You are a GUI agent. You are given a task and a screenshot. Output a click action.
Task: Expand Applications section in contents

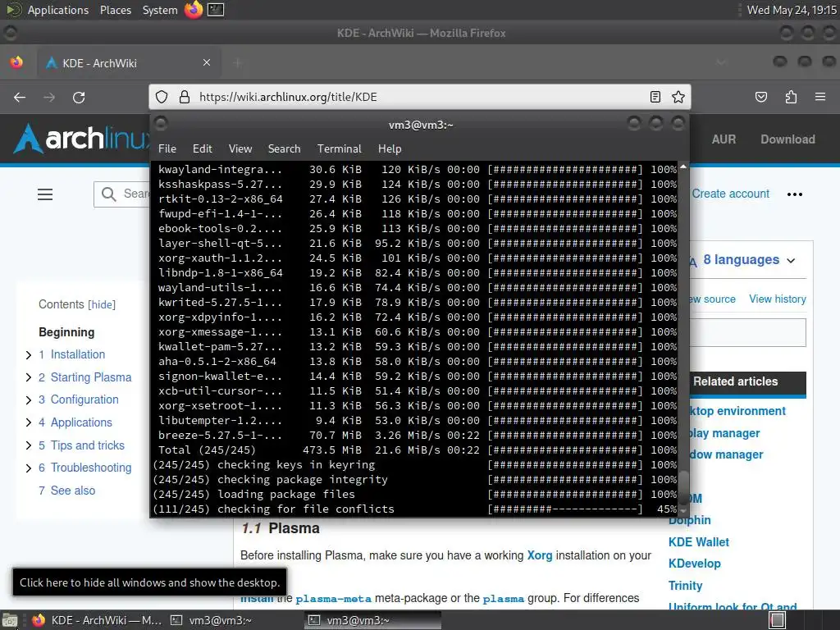[29, 422]
